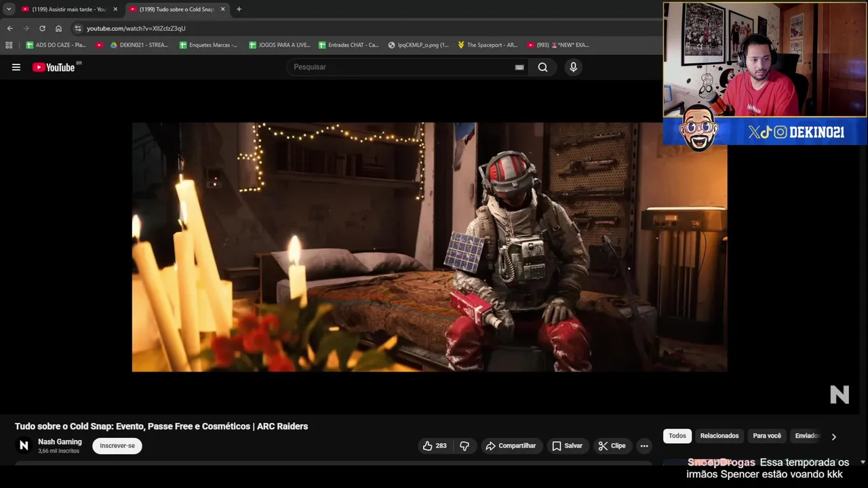Click the 3,66 mil inscritos text
Viewport: 868px width, 488px height.
58,451
